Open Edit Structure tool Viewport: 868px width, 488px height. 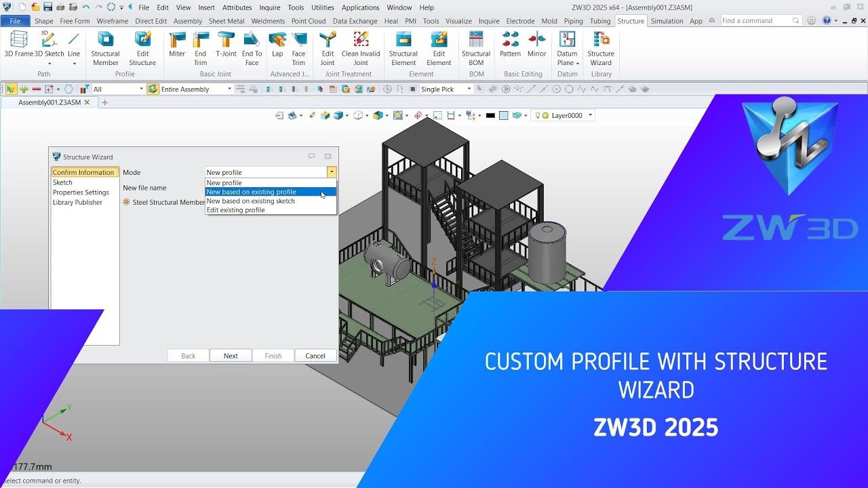(x=142, y=49)
